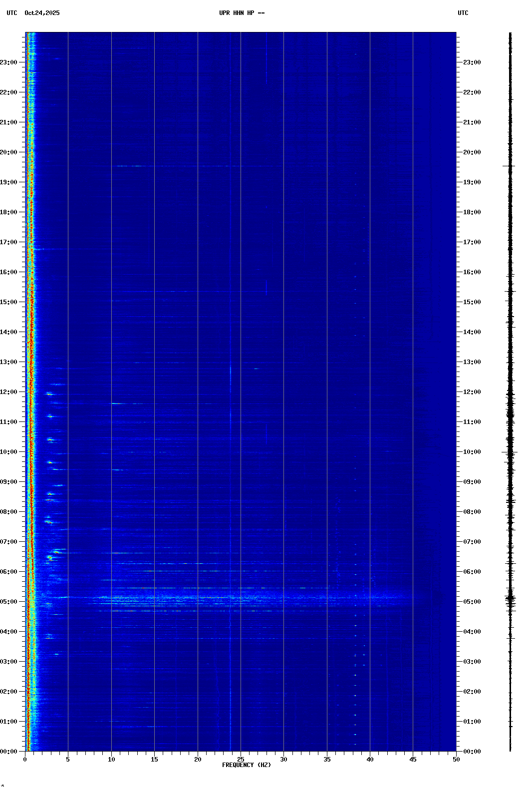Click the seismogram spike near 19:30 on waveform
Screen dimensions: 532x791
(509, 166)
